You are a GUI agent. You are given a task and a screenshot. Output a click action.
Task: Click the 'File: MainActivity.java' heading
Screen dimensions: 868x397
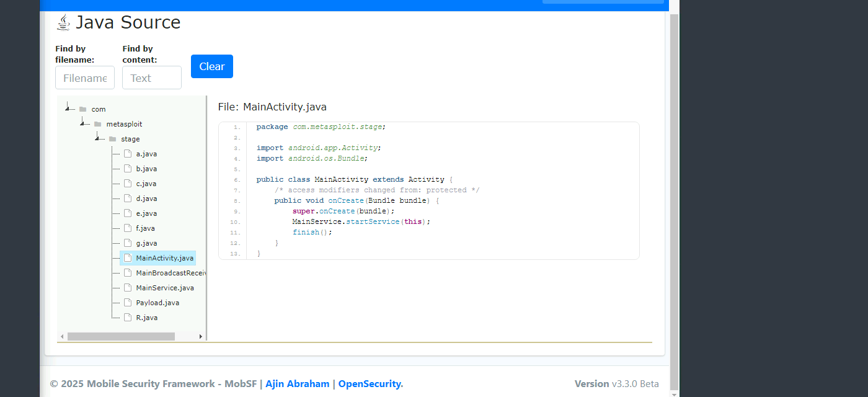coord(272,107)
